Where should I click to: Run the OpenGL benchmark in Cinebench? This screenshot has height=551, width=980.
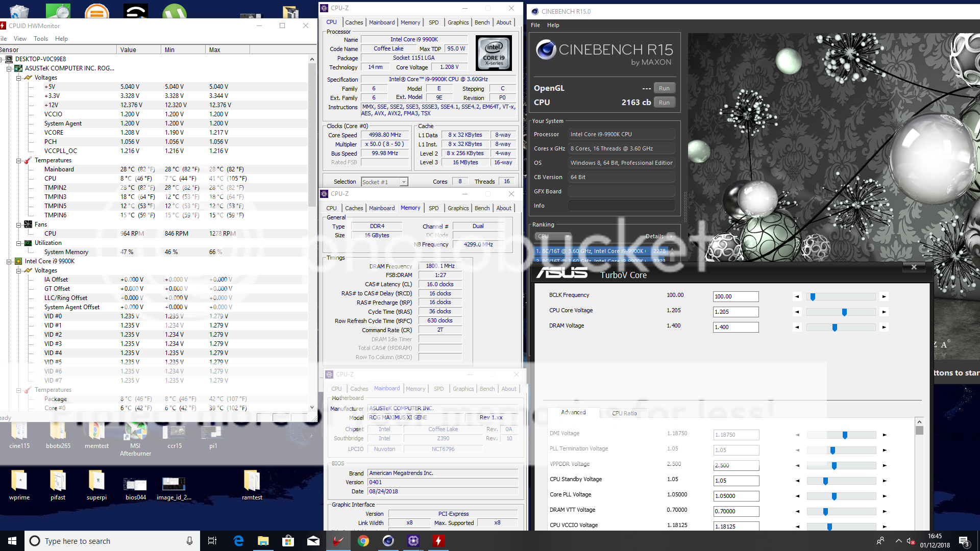click(664, 88)
